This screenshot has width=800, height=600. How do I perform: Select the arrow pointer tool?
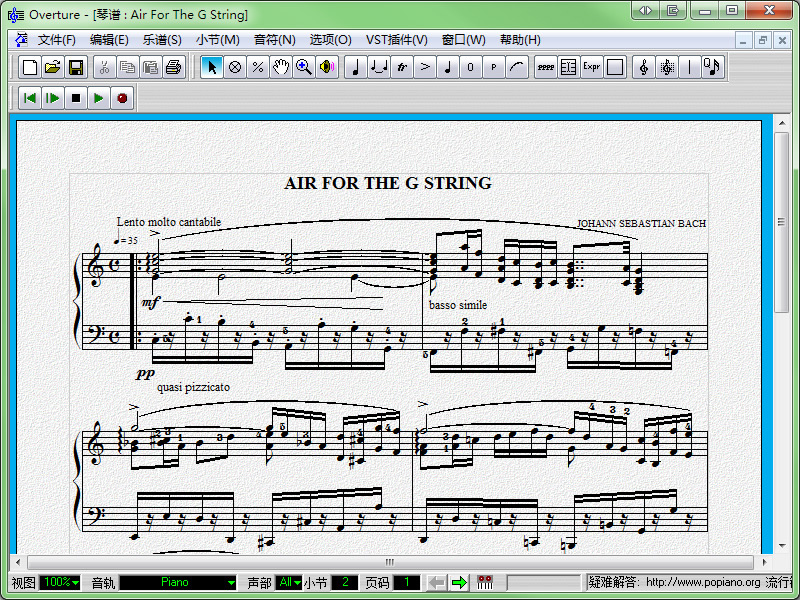[212, 67]
